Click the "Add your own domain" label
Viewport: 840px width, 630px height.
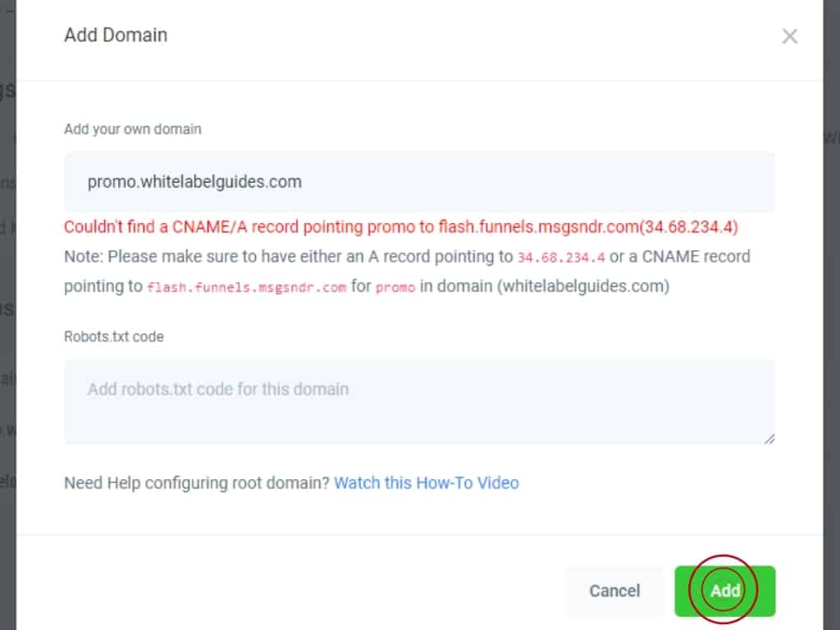pyautogui.click(x=133, y=129)
